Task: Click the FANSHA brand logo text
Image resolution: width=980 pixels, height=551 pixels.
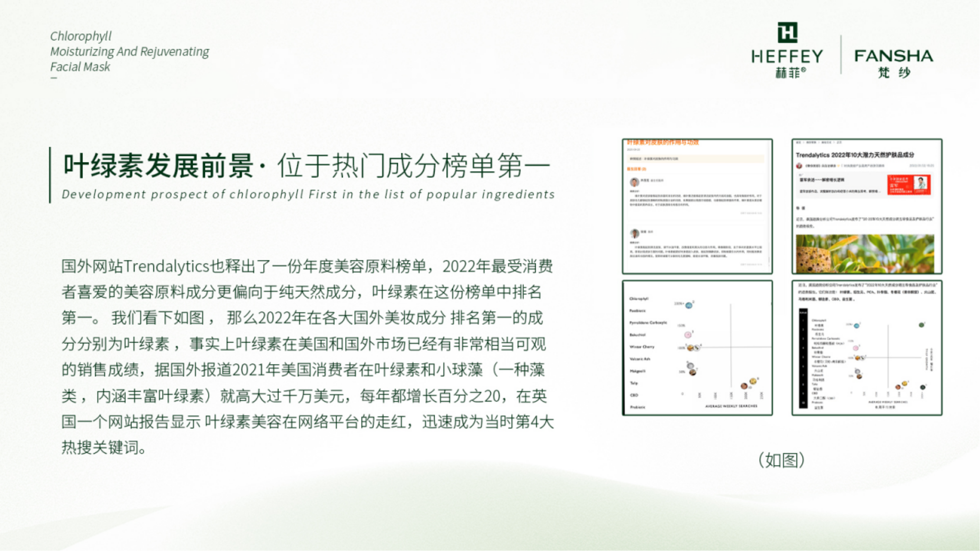Action: click(893, 56)
